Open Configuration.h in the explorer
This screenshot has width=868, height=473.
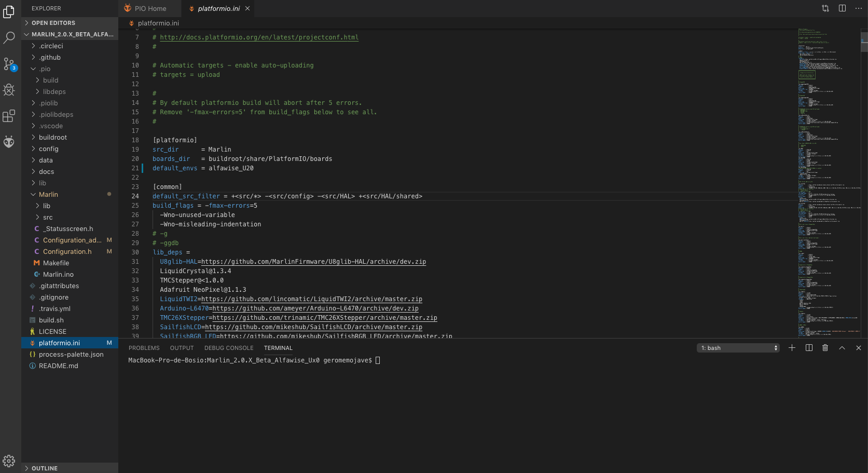[x=67, y=251]
